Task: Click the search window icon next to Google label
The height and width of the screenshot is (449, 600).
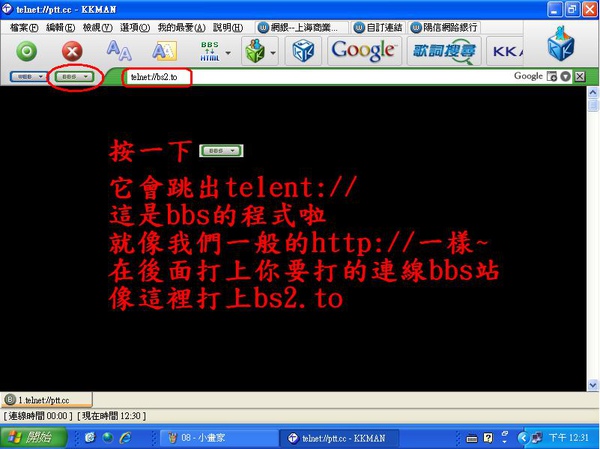Action: click(x=552, y=77)
